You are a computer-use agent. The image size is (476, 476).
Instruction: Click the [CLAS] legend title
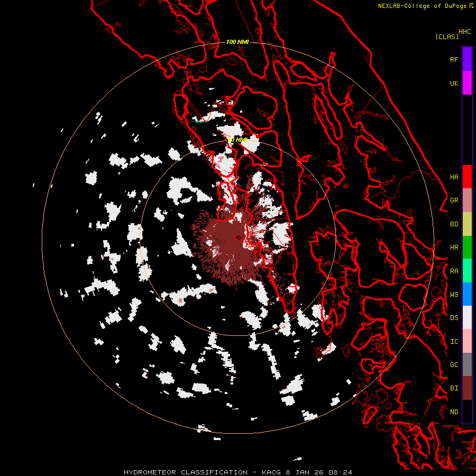point(447,37)
